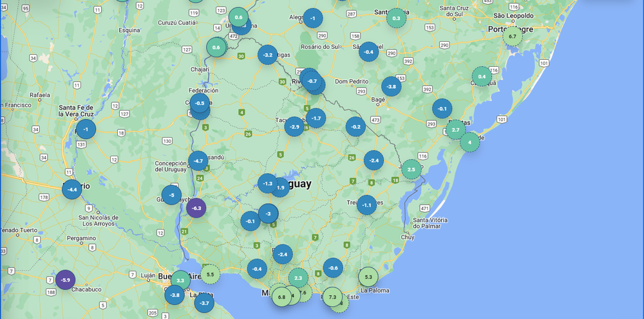This screenshot has height=319, width=644.
Task: Click the purple -5.9 marker near Chacabuco
Action: coord(65,280)
